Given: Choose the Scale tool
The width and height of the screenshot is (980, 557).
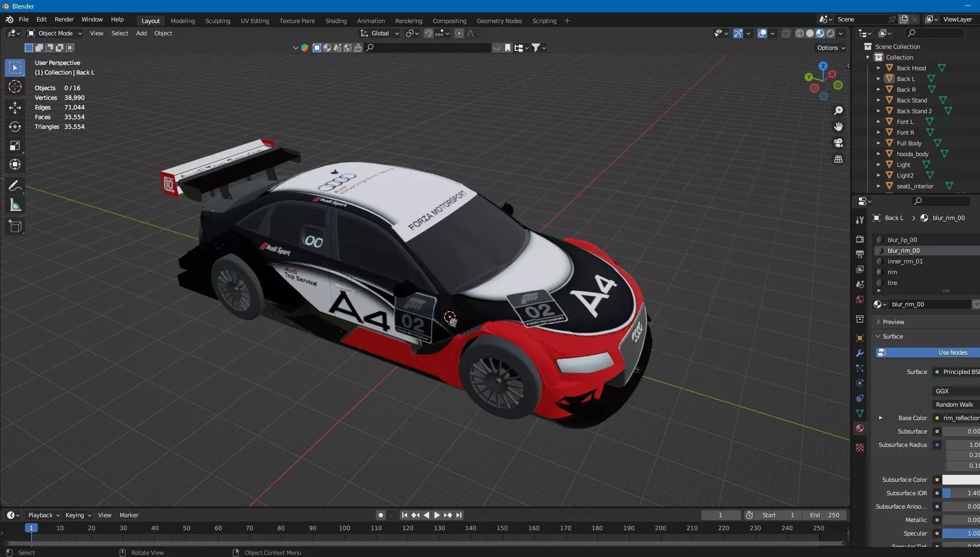Looking at the screenshot, I should click(15, 145).
